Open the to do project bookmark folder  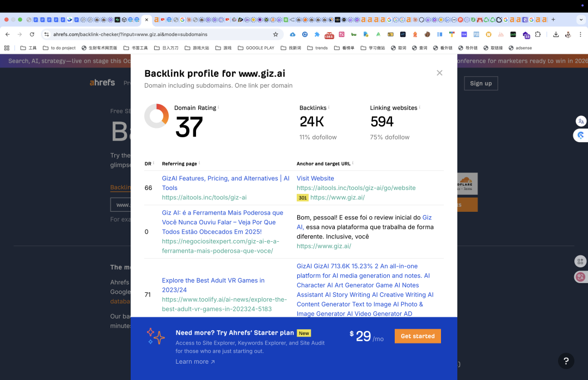[59, 48]
